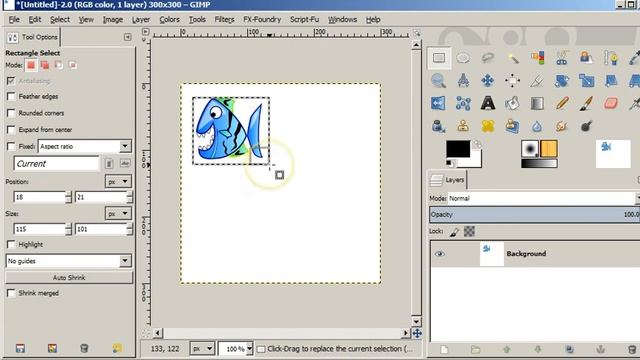Open the FX-Foundry menu
640x360 pixels.
[262, 20]
